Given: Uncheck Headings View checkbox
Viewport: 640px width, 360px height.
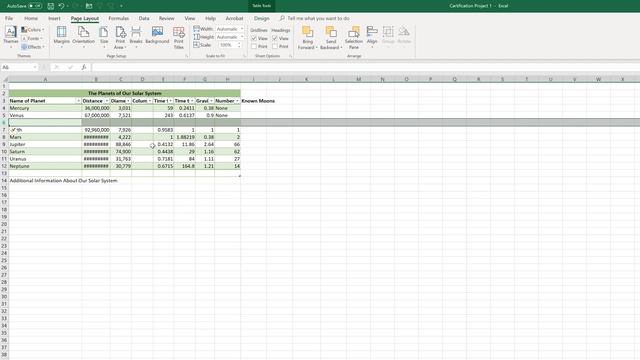Looking at the screenshot, I should click(275, 38).
